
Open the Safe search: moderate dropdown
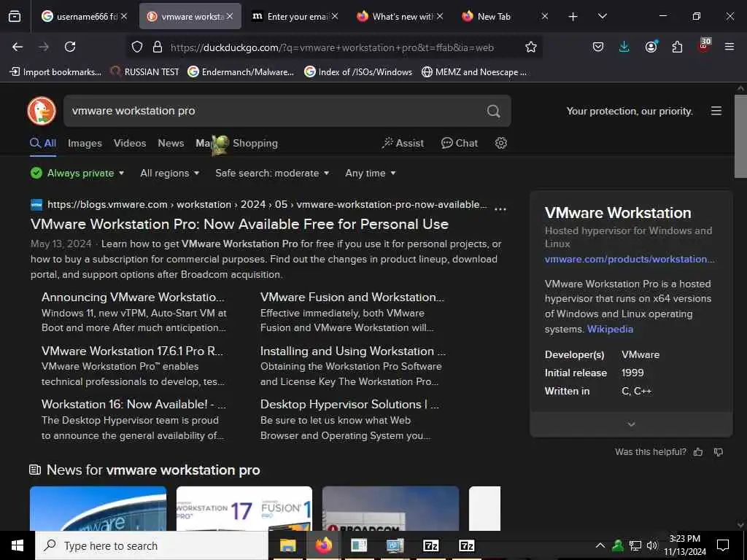(272, 173)
